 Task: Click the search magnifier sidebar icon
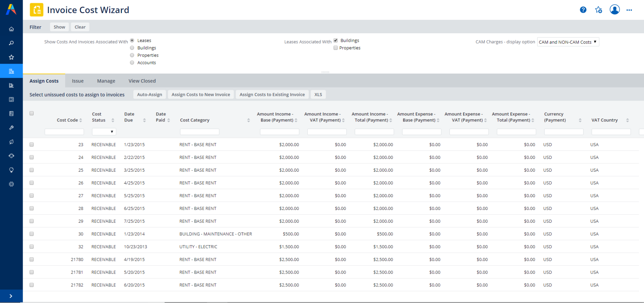(x=11, y=43)
